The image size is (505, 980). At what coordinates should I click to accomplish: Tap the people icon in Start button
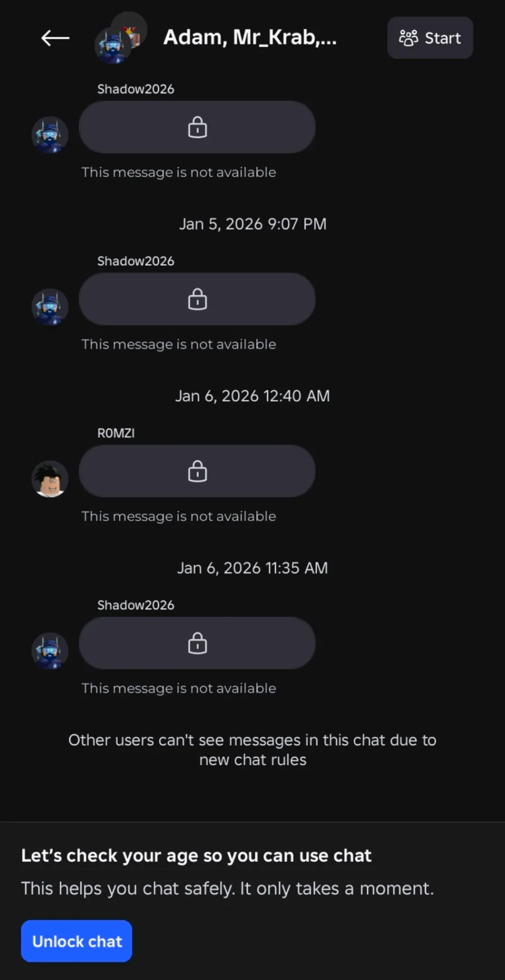[408, 38]
